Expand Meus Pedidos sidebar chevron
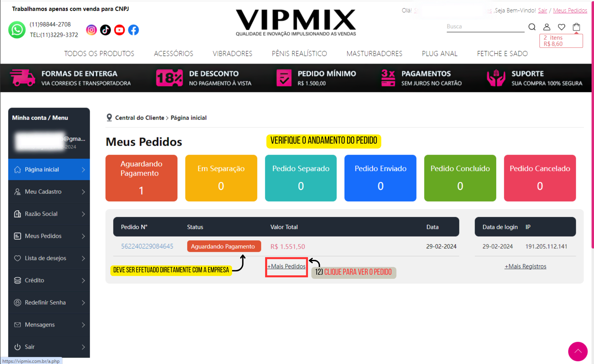 click(x=83, y=236)
